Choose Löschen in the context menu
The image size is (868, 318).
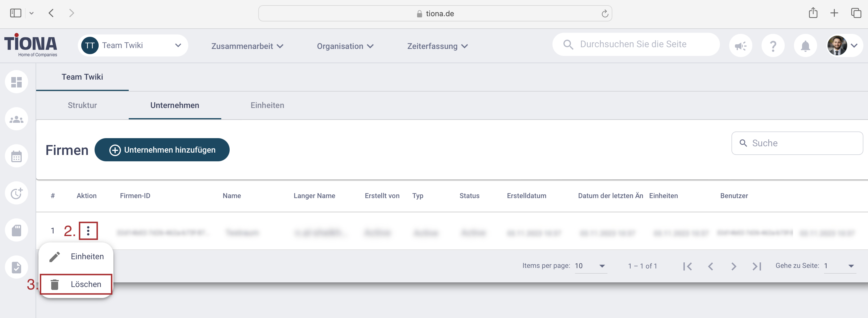pyautogui.click(x=76, y=284)
